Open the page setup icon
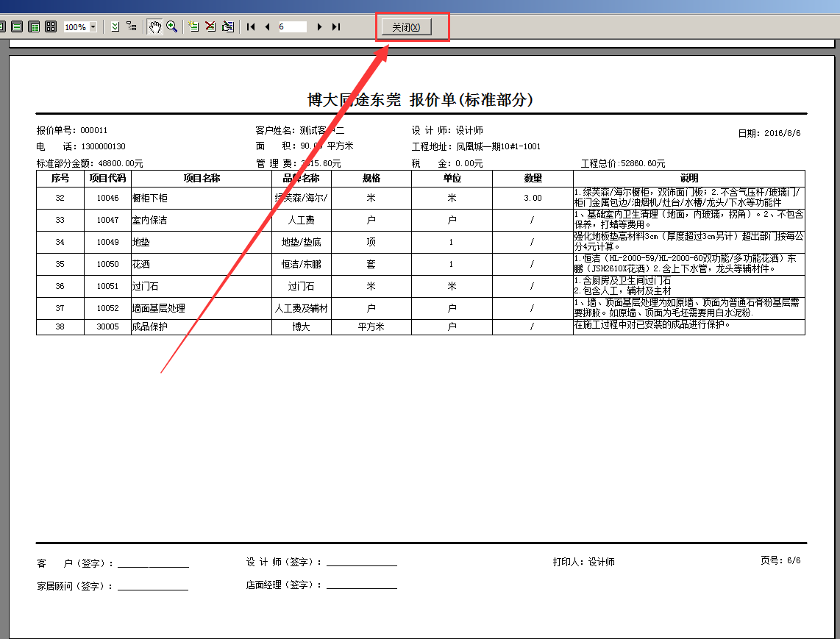 point(228,26)
